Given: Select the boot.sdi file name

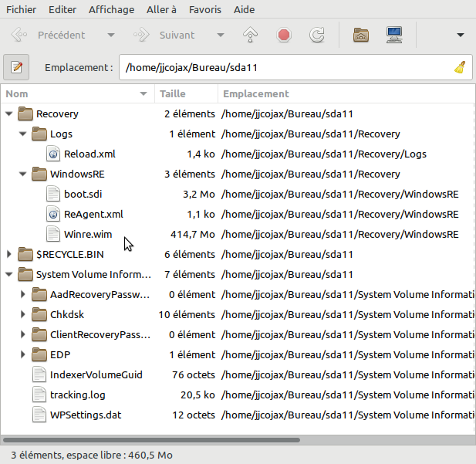Looking at the screenshot, I should point(83,194).
